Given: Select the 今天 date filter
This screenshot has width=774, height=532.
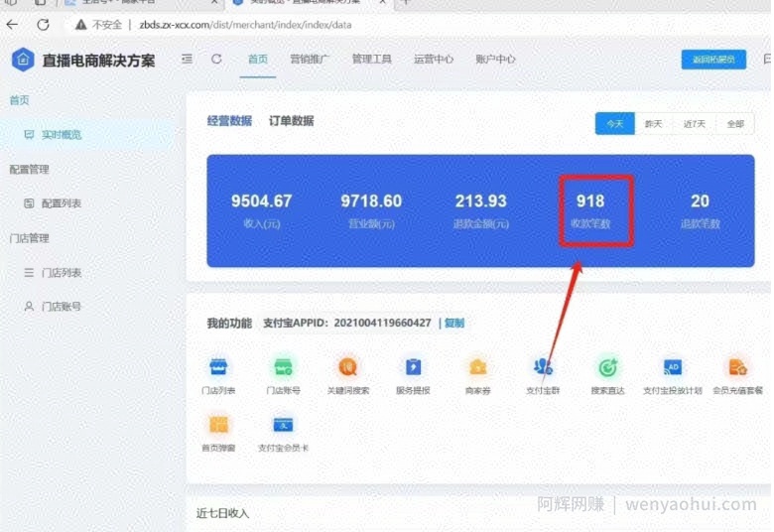Looking at the screenshot, I should [x=615, y=123].
